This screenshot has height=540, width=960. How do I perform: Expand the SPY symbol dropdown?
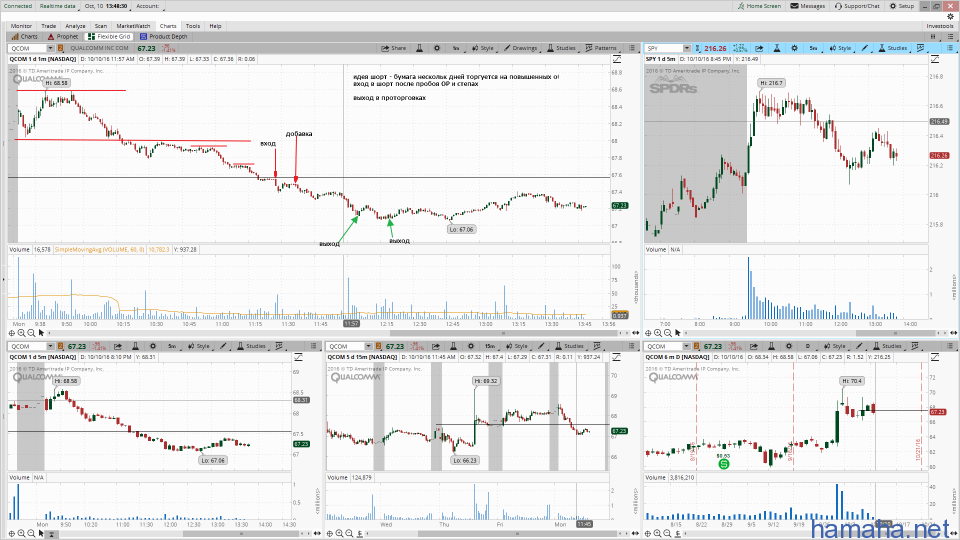(x=687, y=48)
